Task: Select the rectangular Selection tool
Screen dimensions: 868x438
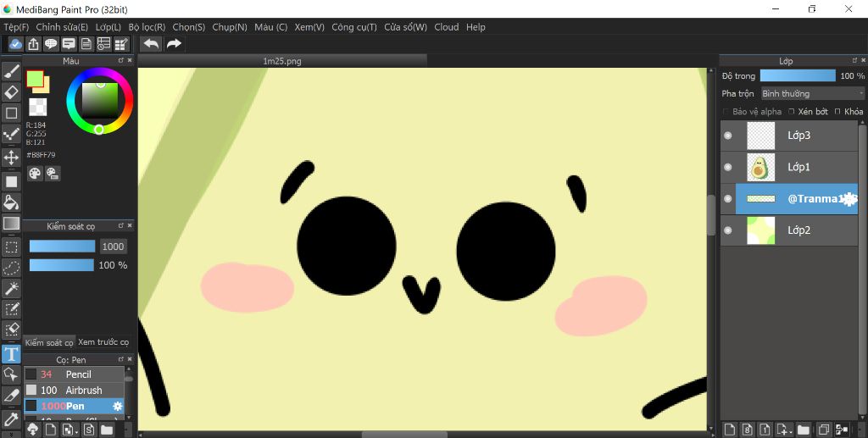Action: point(11,247)
